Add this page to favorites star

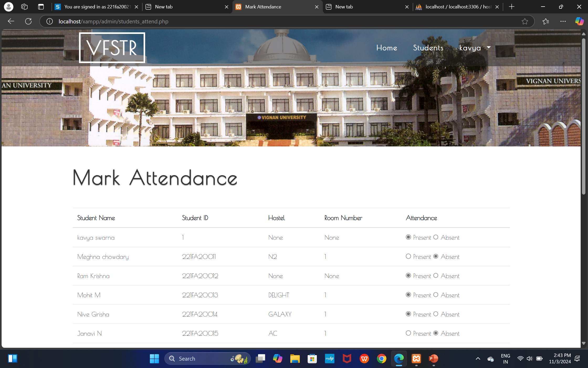(x=524, y=21)
